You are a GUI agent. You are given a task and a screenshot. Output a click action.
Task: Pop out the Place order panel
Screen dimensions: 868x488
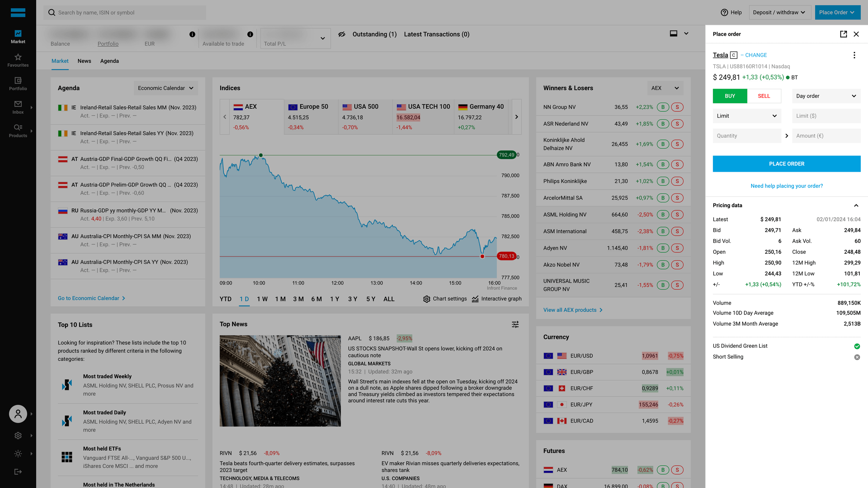pos(843,34)
